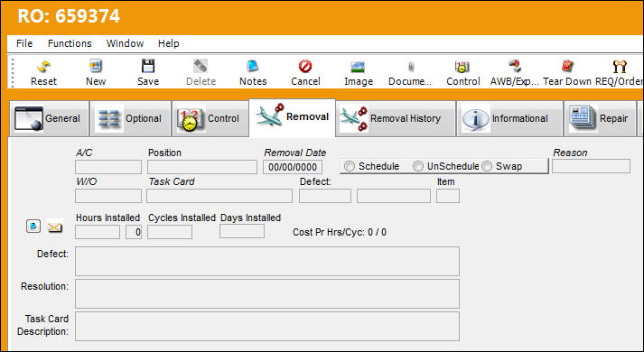Save the repair order
Screen dimensions: 644x352
point(148,66)
